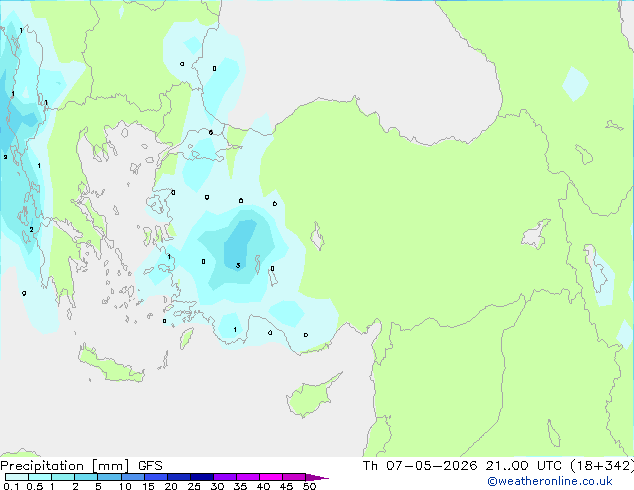
Task: Click Crete island on the map
Action: 111,365
